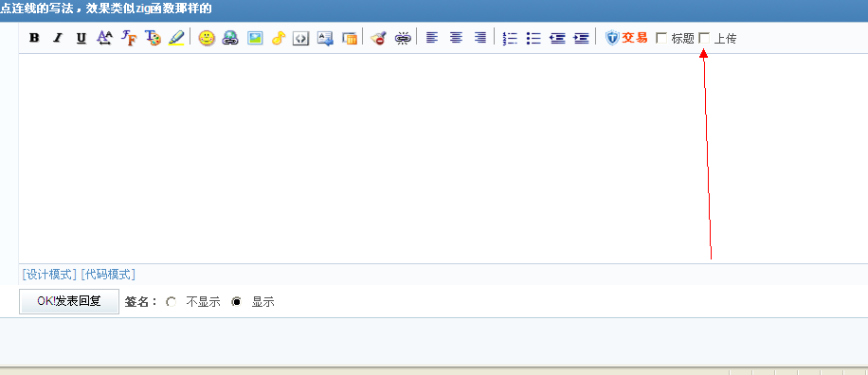This screenshot has height=375, width=868.
Task: Insert quote with the text-image icon
Action: 325,38
